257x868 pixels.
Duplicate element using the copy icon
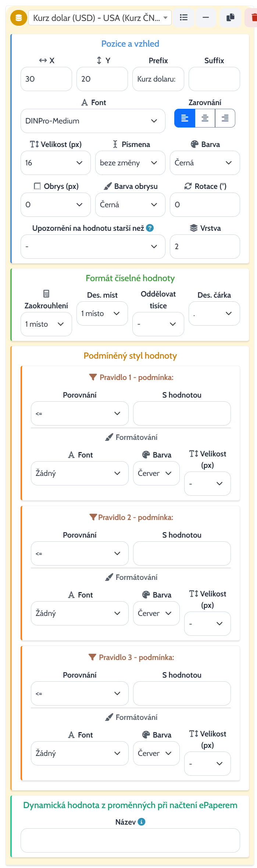231,17
